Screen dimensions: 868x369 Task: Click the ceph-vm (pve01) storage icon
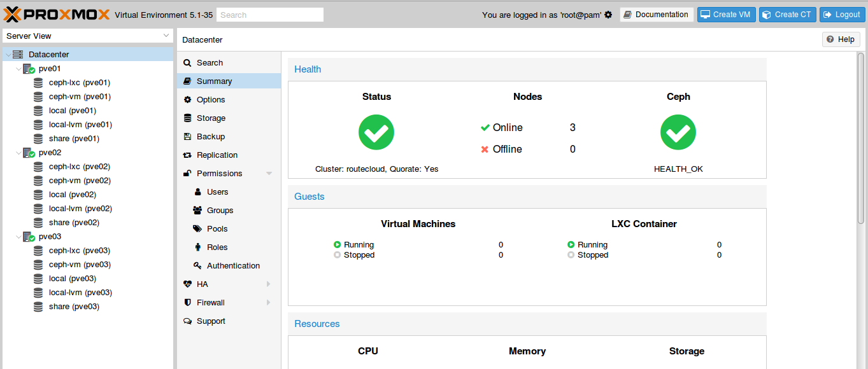pyautogui.click(x=39, y=97)
